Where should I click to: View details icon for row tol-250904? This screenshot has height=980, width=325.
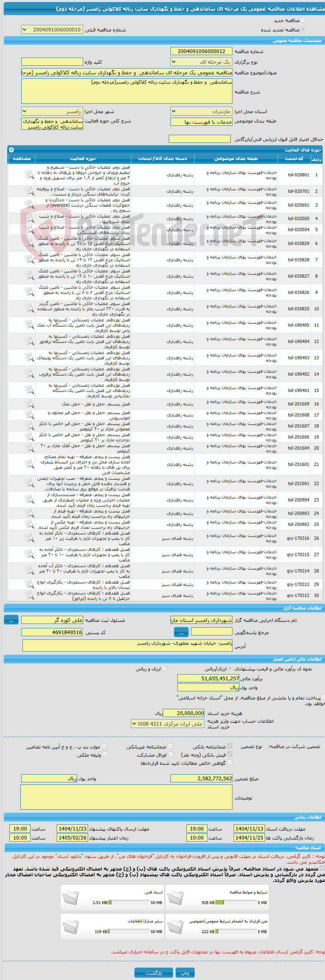pos(29,500)
